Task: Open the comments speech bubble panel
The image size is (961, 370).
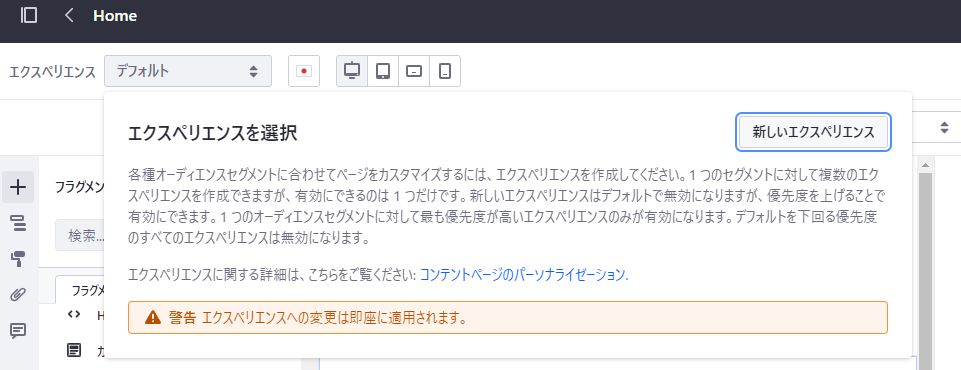Action: 18,331
